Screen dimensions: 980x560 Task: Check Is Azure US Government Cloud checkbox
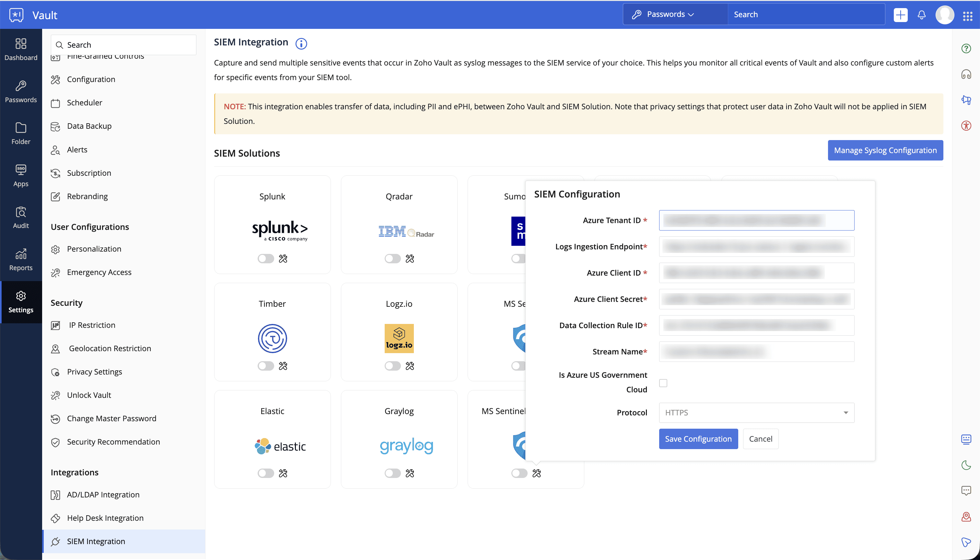[663, 383]
